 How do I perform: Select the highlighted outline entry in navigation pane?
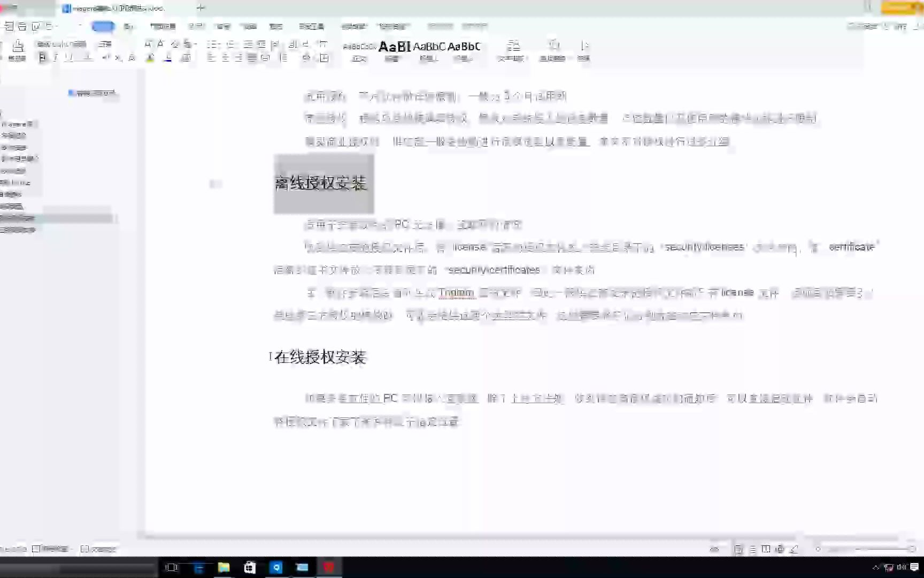pyautogui.click(x=57, y=218)
